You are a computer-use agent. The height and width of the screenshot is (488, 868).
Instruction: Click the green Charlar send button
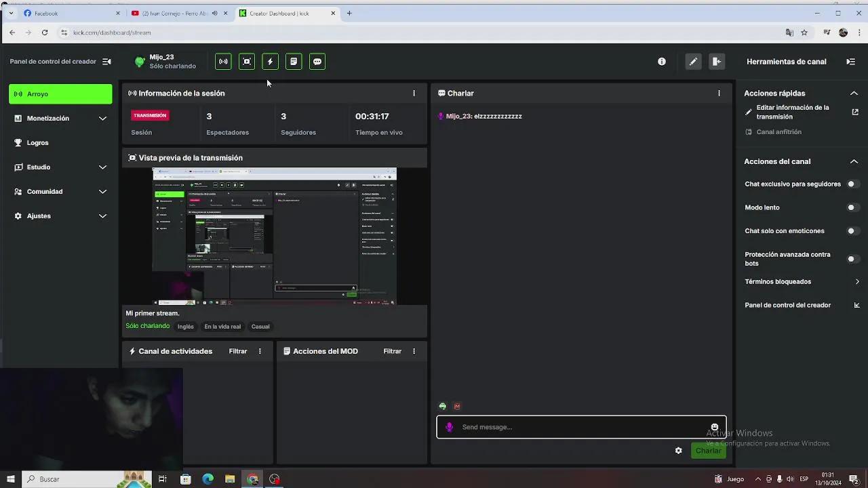pyautogui.click(x=708, y=451)
